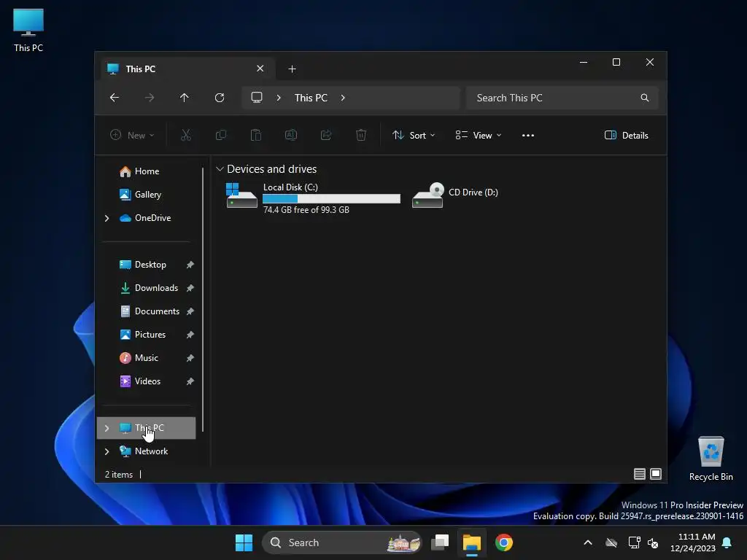Open the taskbar clock and date
This screenshot has height=560, width=747.
click(693, 542)
